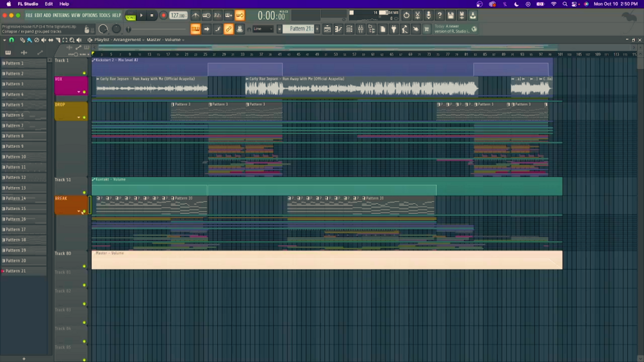Enable wait for input before recording
This screenshot has height=362, width=644.
206,15
